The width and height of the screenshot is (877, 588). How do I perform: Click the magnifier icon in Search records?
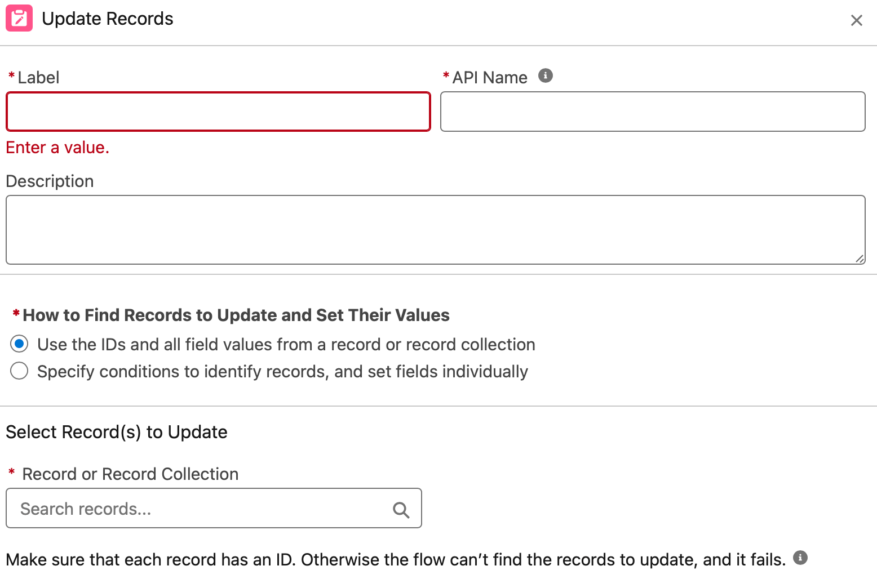[401, 510]
